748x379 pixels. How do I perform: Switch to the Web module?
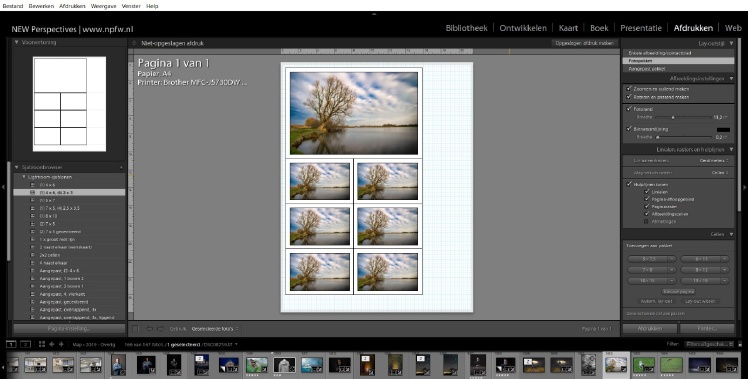(733, 28)
